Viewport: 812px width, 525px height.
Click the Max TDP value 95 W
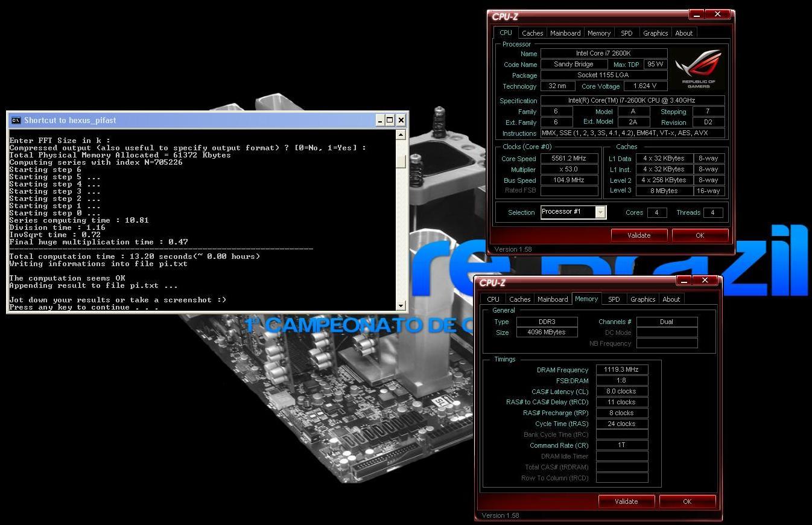click(655, 64)
